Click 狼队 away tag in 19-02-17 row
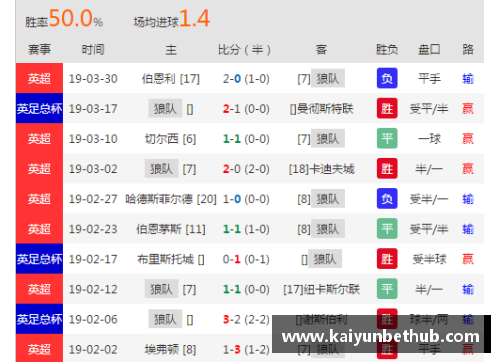 click(x=325, y=259)
